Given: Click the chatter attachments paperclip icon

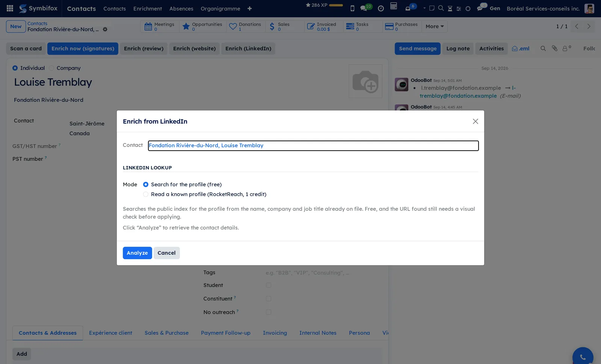Looking at the screenshot, I should point(554,48).
